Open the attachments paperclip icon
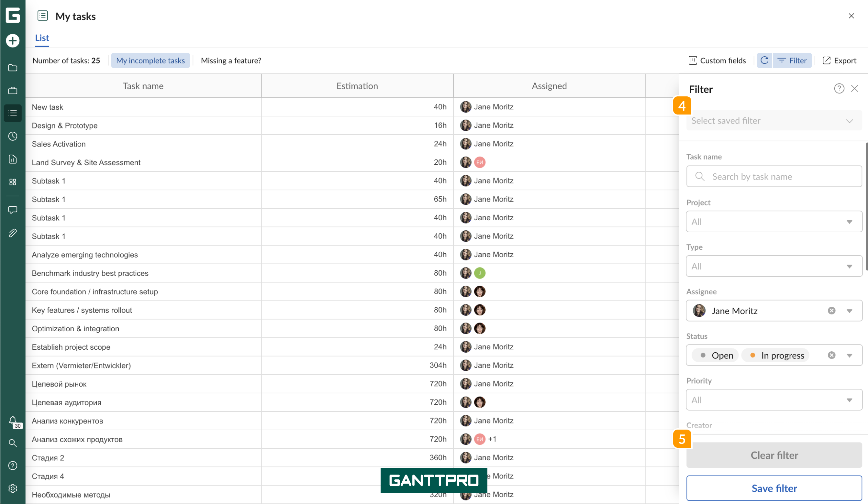 (13, 233)
